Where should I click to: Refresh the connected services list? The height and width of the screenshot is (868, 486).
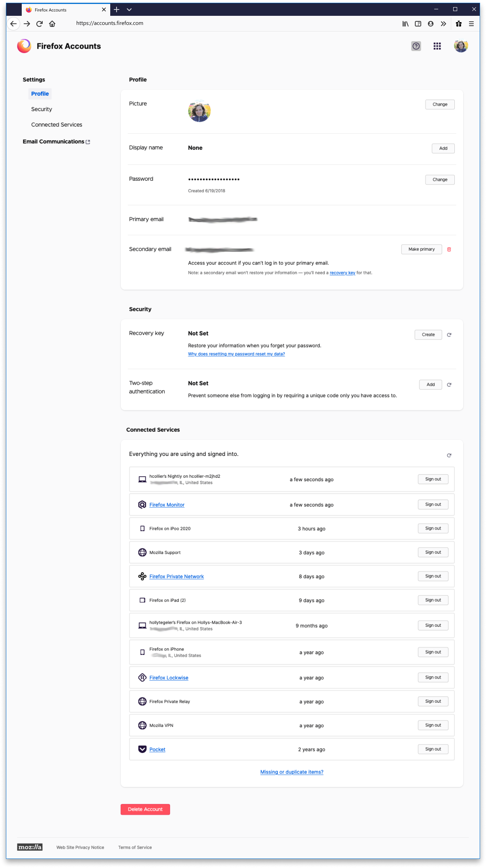pyautogui.click(x=449, y=456)
